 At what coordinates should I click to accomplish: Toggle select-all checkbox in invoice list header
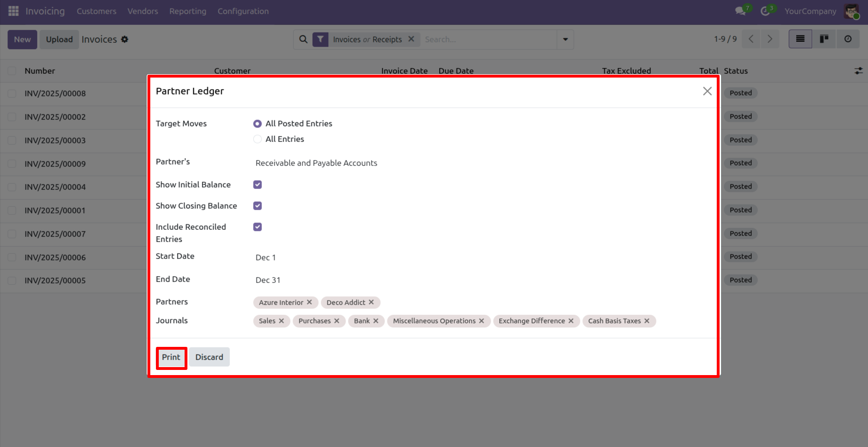click(12, 71)
